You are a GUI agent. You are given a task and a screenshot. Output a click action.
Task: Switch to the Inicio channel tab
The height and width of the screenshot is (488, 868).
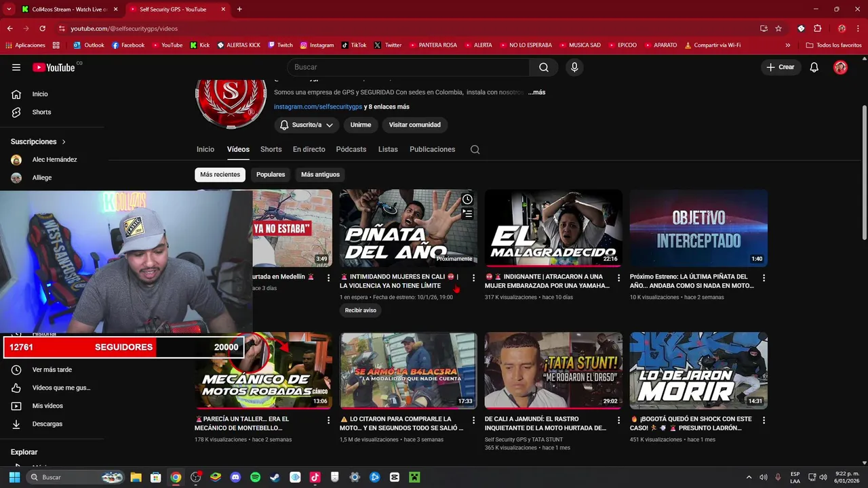[205, 149]
